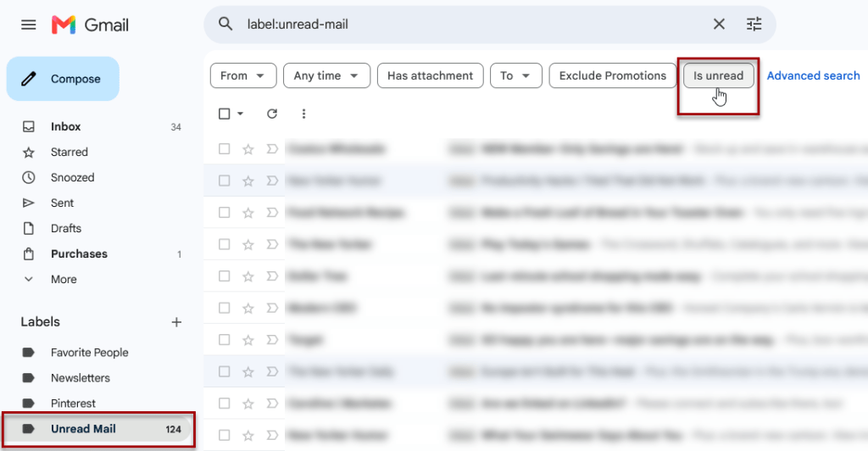Open the three-dot More options menu
Viewport: 868px width, 451px height.
click(x=303, y=114)
